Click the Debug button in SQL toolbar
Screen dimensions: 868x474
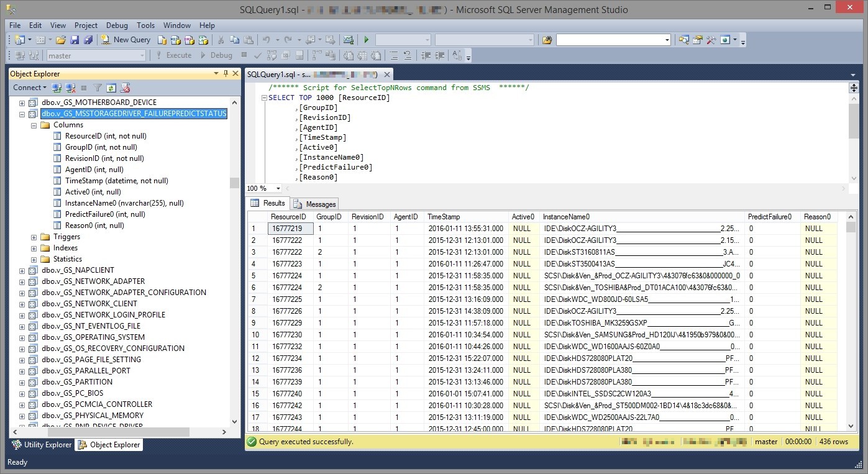217,55
